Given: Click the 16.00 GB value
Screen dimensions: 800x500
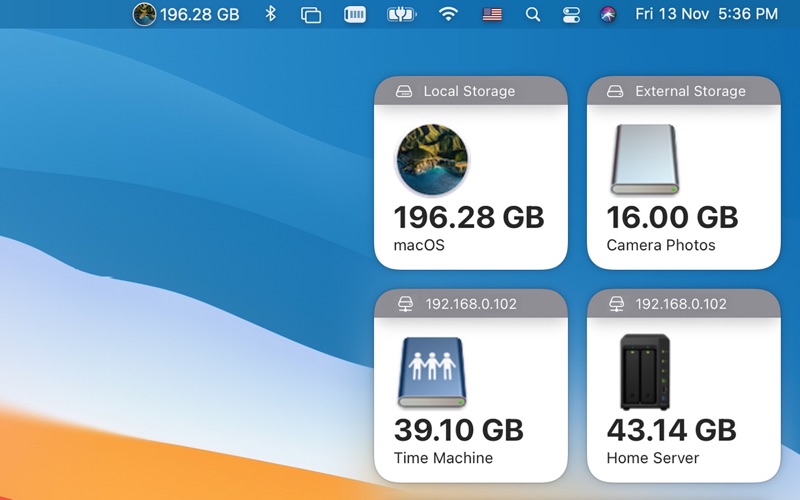Looking at the screenshot, I should coord(672,217).
